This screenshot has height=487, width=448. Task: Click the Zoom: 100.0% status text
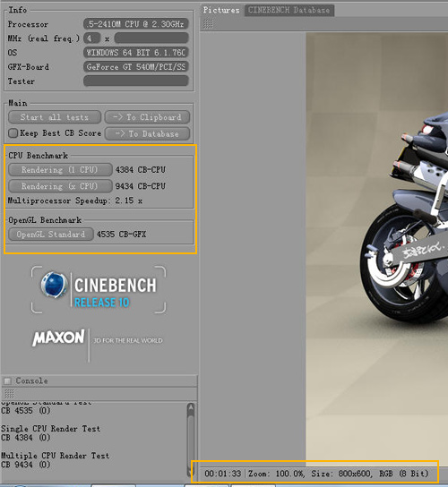click(276, 474)
